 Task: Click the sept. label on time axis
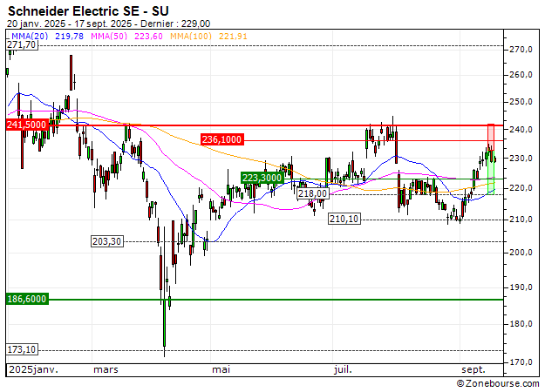pos(473,370)
